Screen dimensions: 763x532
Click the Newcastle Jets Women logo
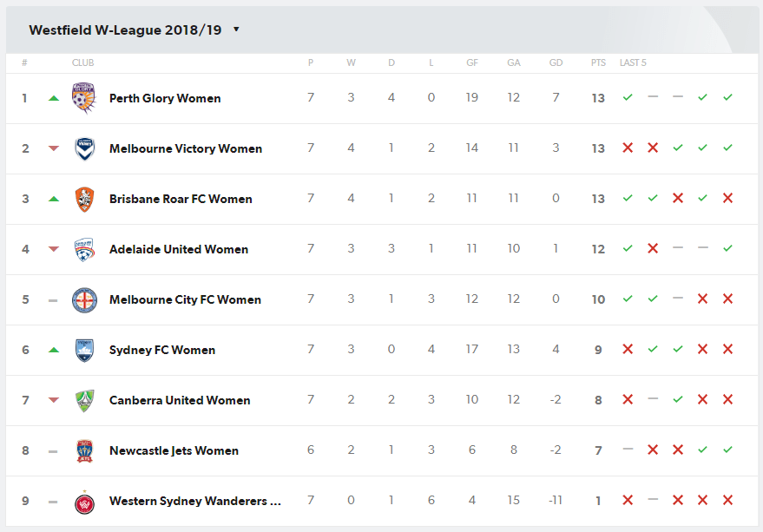(85, 450)
